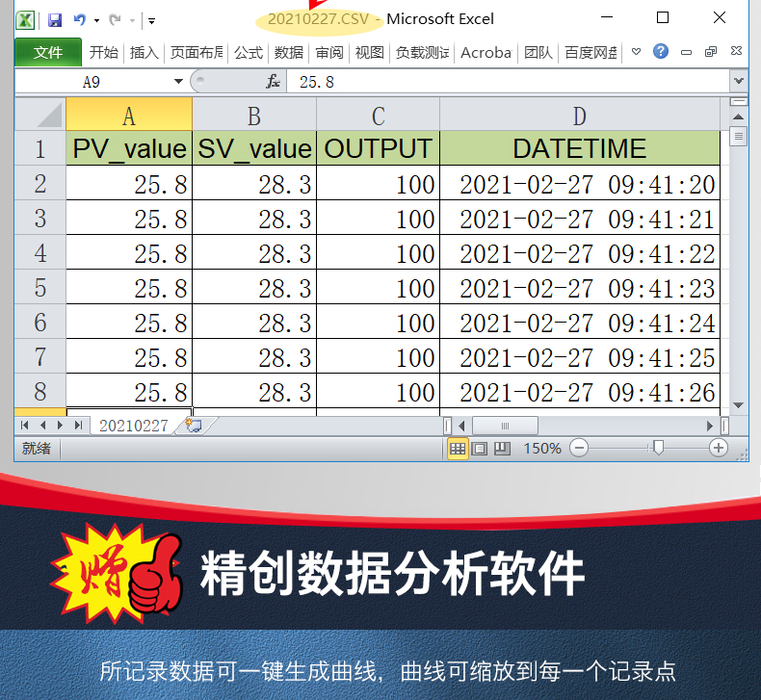Select the 20210227 sheet tab

[x=133, y=425]
